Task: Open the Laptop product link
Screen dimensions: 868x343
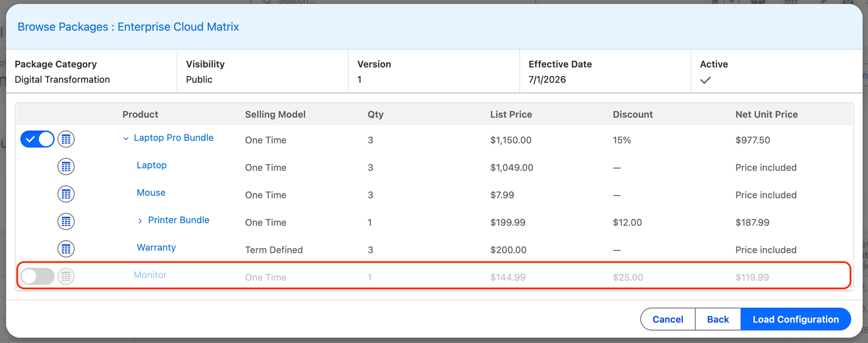Action: tap(151, 165)
